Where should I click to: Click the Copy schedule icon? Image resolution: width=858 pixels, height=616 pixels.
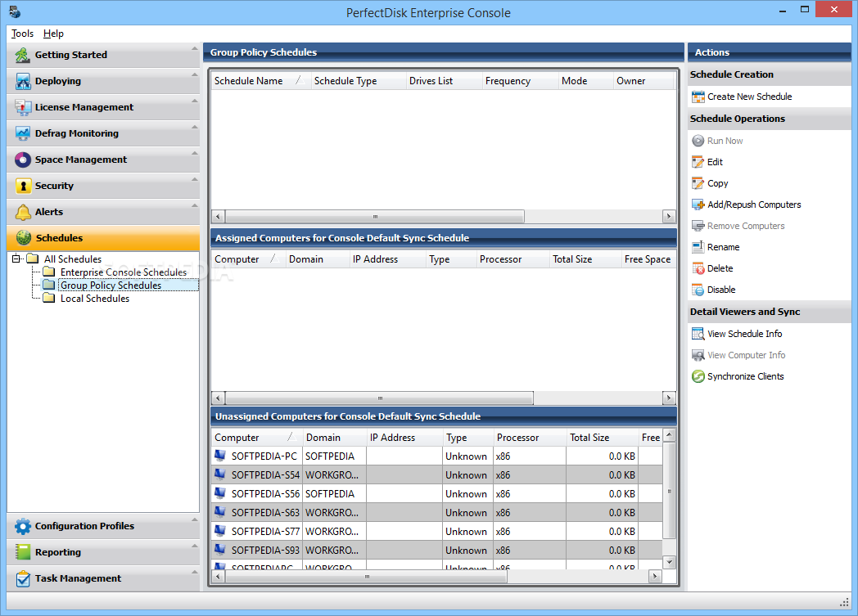[698, 183]
